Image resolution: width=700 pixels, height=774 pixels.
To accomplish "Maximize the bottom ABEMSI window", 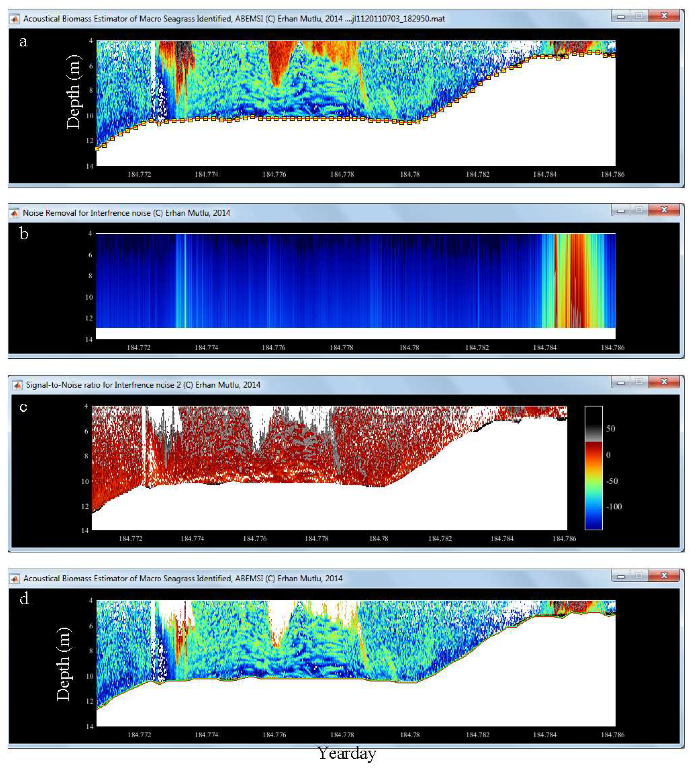I will point(639,576).
